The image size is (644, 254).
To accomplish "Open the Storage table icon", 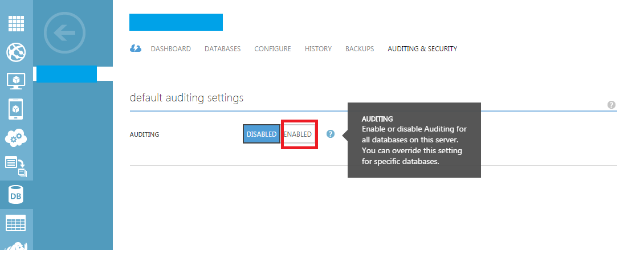I will [16, 223].
